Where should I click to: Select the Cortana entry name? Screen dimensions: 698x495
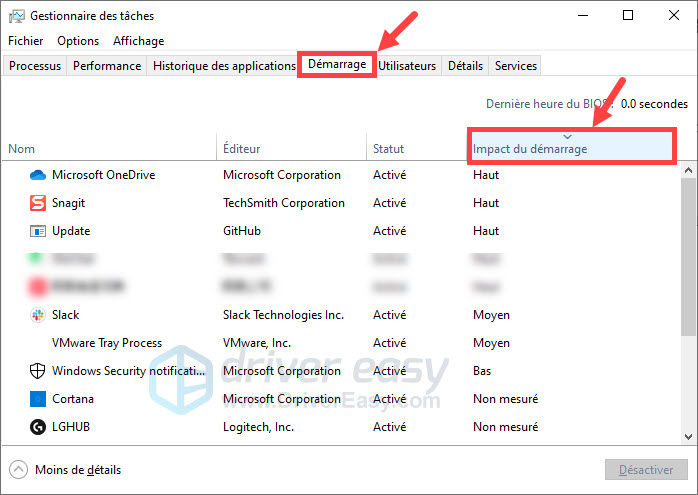pyautogui.click(x=73, y=399)
